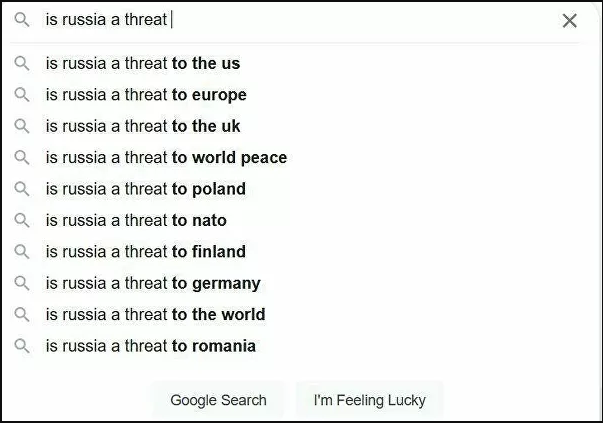This screenshot has width=603, height=423.
Task: Click the I'm Feeling Lucky button
Action: 370,400
